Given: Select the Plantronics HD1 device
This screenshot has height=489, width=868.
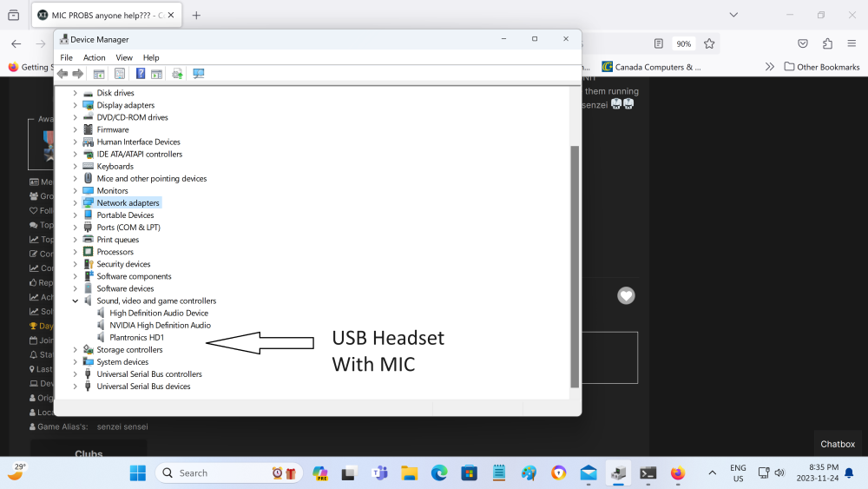Looking at the screenshot, I should 136,337.
